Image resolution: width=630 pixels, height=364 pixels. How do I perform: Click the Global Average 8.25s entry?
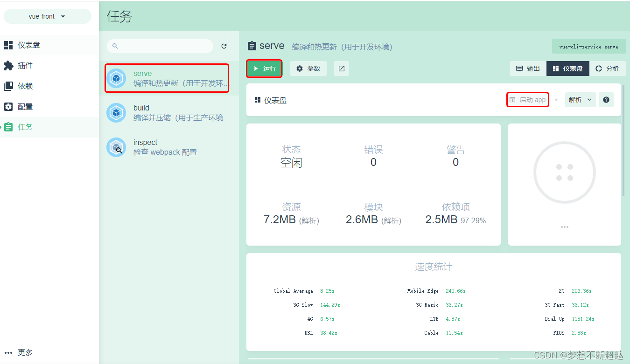[x=304, y=291]
